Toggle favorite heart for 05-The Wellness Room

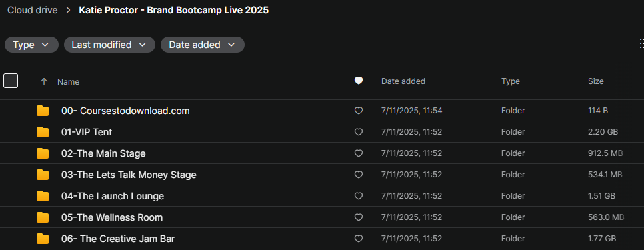(359, 217)
